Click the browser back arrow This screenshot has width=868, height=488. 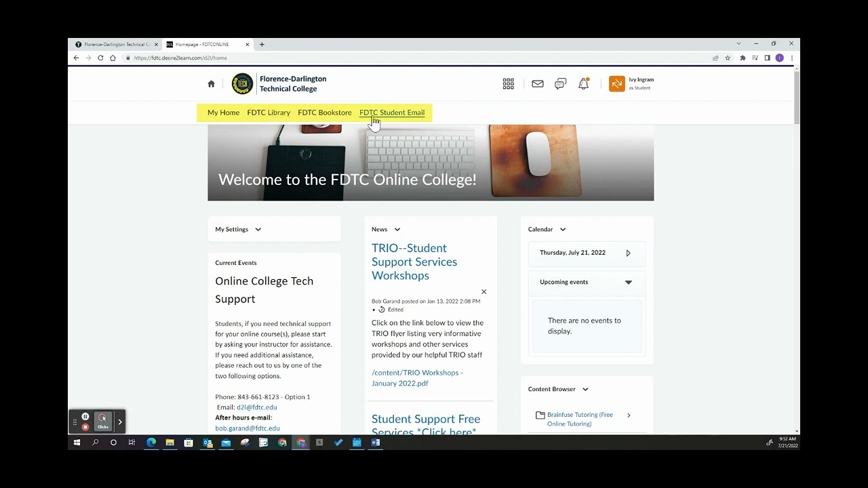[76, 58]
